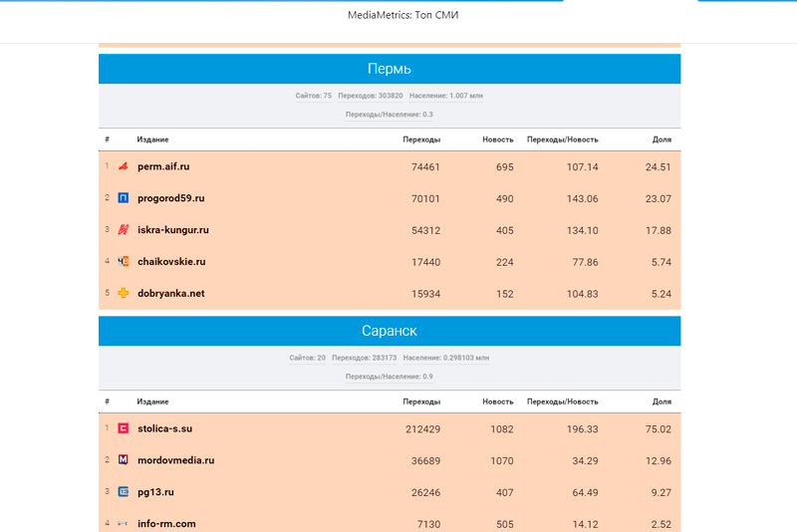Select the Пермь city header bar
This screenshot has width=797, height=532.
click(x=390, y=69)
